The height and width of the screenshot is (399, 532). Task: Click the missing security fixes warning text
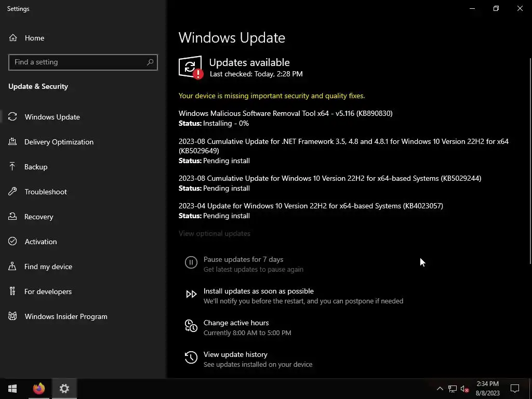pyautogui.click(x=272, y=96)
